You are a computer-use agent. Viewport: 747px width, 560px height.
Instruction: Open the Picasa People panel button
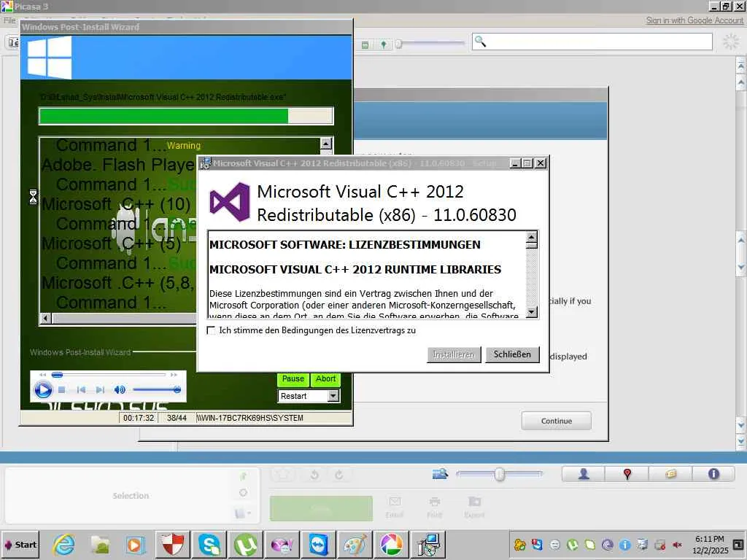click(583, 474)
